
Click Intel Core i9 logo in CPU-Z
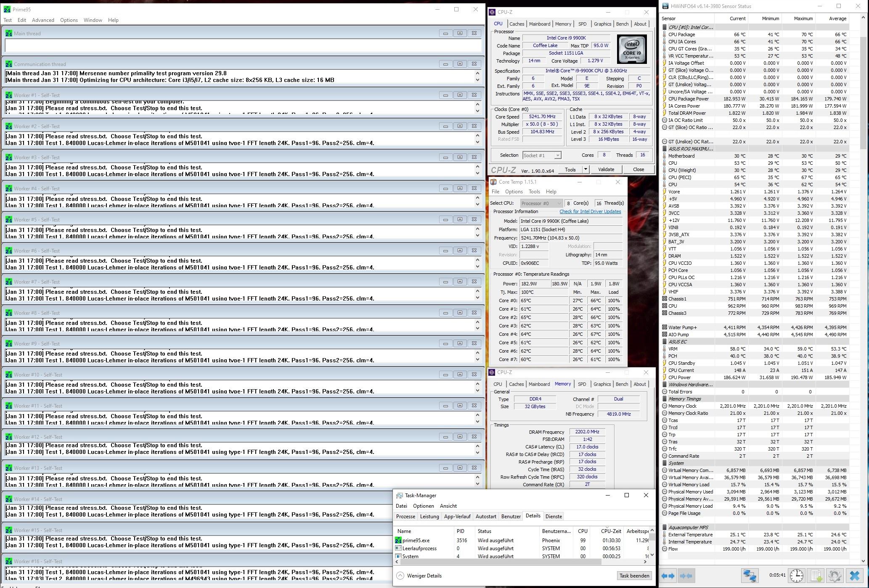632,49
